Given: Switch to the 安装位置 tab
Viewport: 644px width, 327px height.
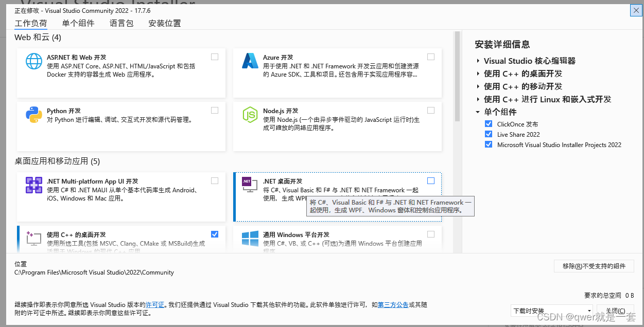Looking at the screenshot, I should (x=165, y=23).
